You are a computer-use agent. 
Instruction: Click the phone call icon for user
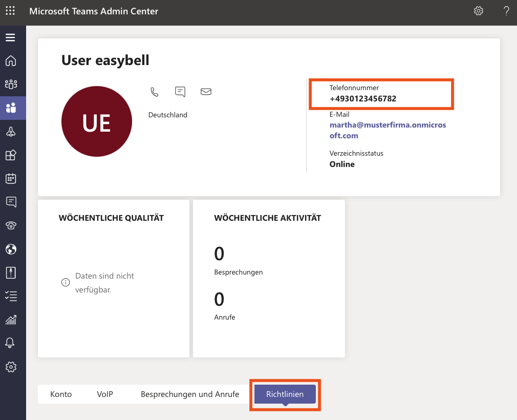[154, 92]
